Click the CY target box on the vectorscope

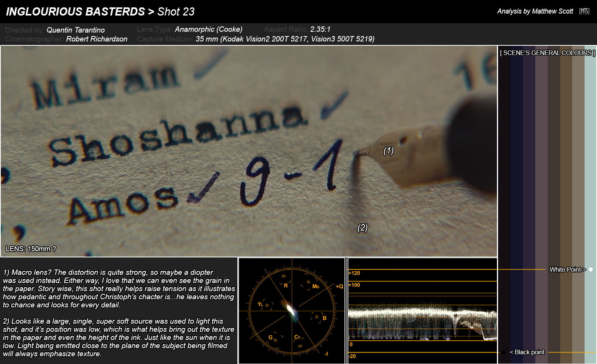coord(300,346)
